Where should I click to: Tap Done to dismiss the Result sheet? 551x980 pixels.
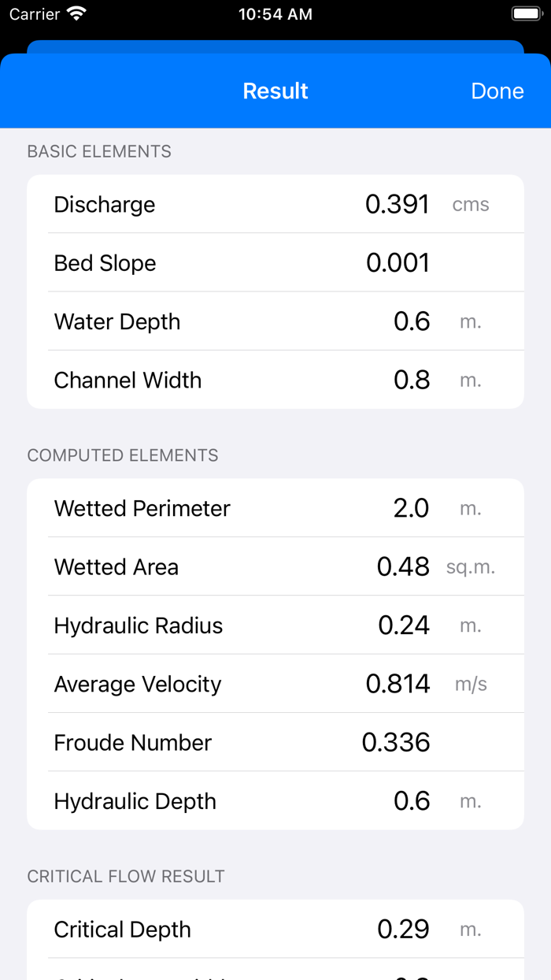[x=497, y=91]
